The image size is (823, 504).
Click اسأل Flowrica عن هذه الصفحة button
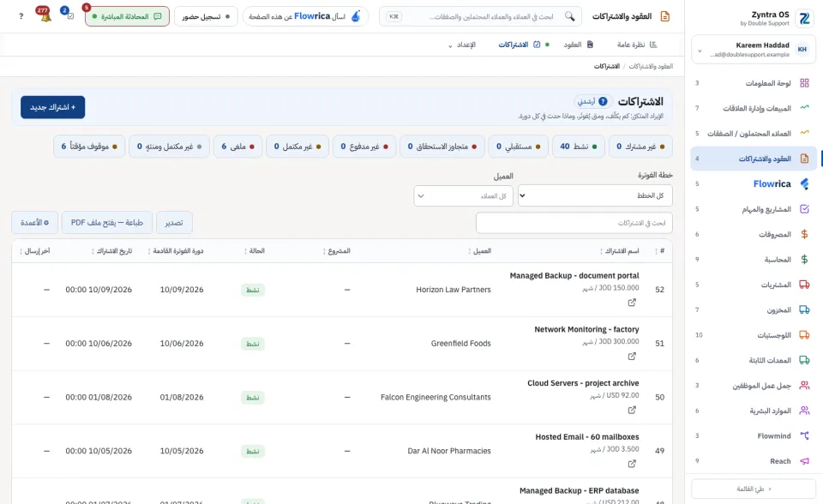point(305,16)
